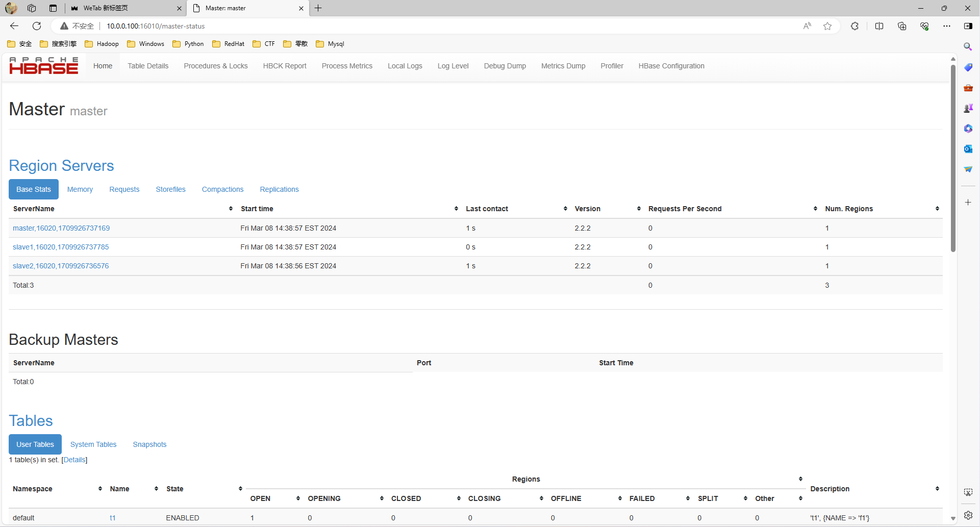Add a sidebar app with plus icon

(968, 203)
